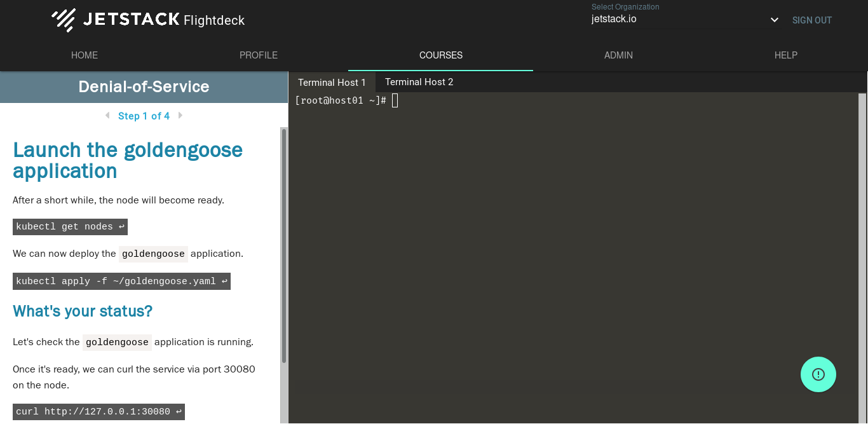Image resolution: width=868 pixels, height=424 pixels.
Task: Execute the 'curl http://127.0.0.1:30080' snippet
Action: coord(98,411)
